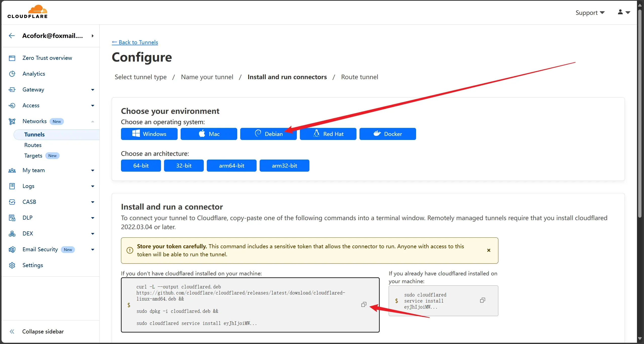Go to Targets in the sidebar
The width and height of the screenshot is (644, 344).
(x=33, y=156)
